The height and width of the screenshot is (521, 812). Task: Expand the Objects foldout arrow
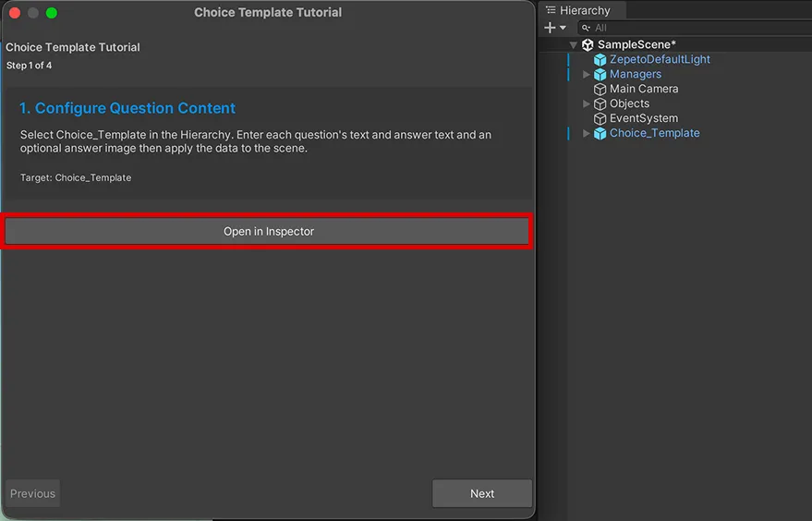pos(586,103)
